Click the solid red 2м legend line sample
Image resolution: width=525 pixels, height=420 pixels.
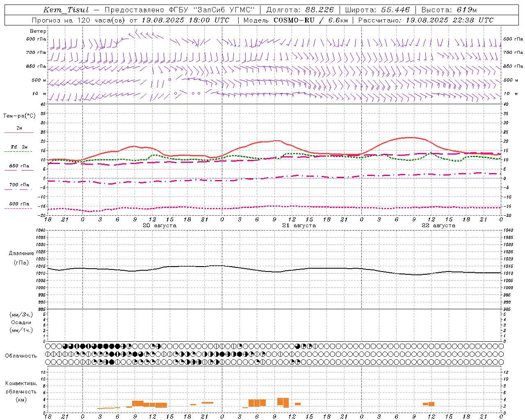(19, 132)
